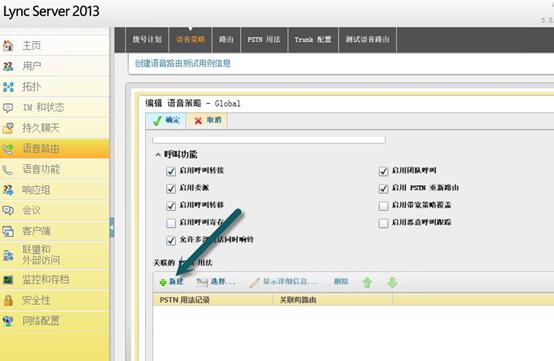Select 拓扑 in left navigation
This screenshot has width=554, height=361.
[x=55, y=87]
